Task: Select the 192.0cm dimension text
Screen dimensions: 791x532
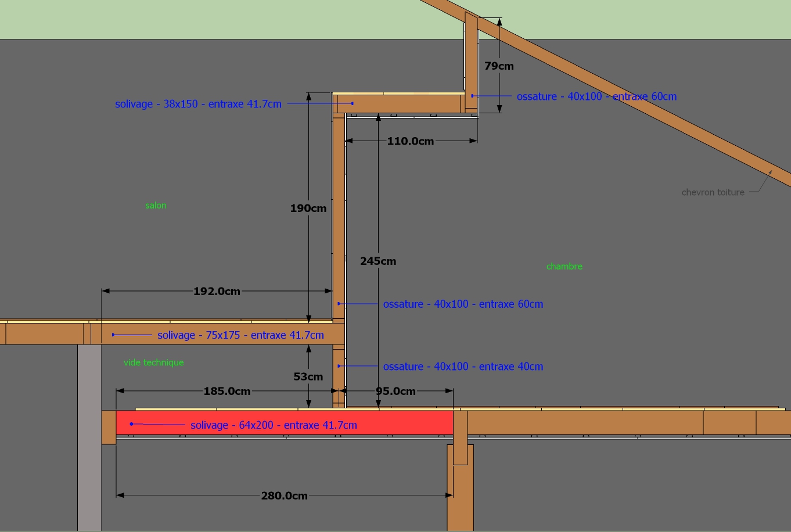Action: coord(217,291)
